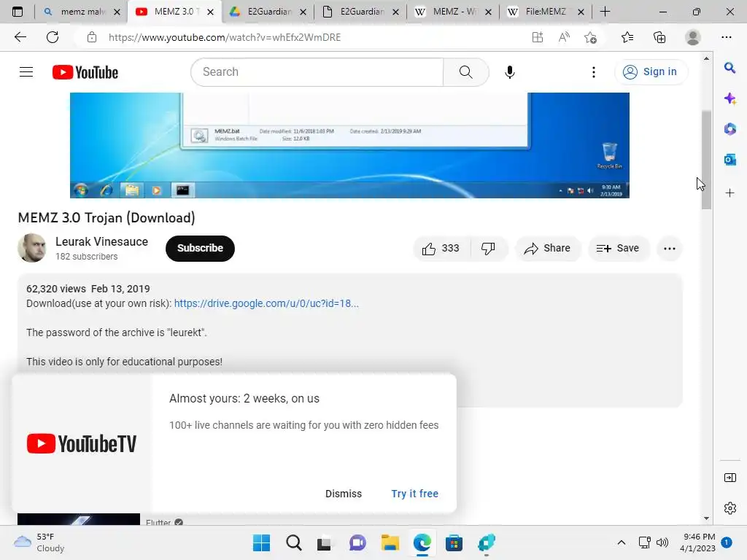Open more actions ellipsis under video
The height and width of the screenshot is (560, 747).
(x=670, y=249)
